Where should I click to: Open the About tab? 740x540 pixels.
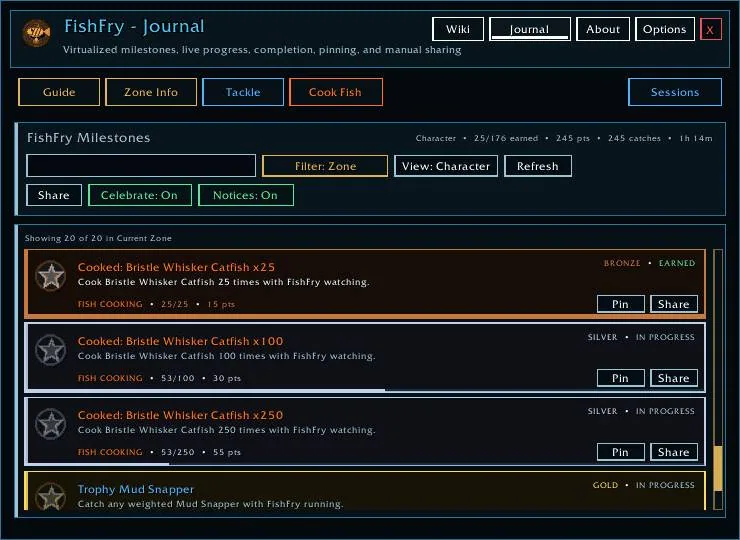603,29
